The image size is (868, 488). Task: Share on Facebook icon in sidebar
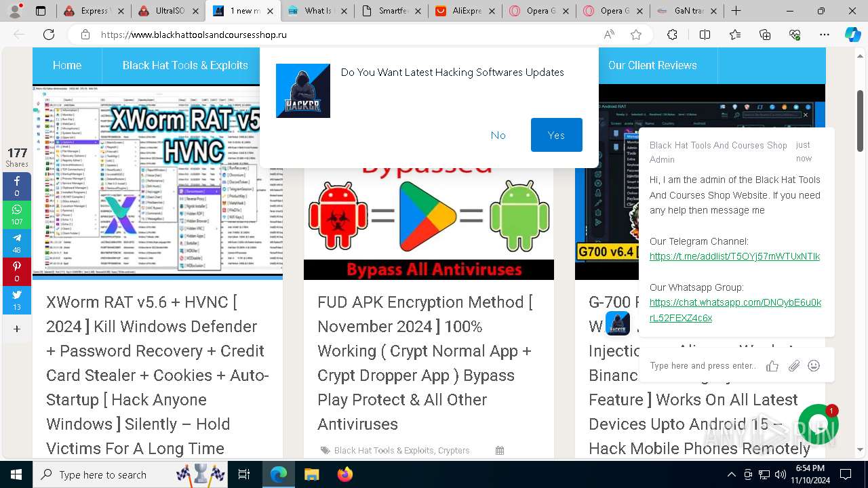pos(17,186)
